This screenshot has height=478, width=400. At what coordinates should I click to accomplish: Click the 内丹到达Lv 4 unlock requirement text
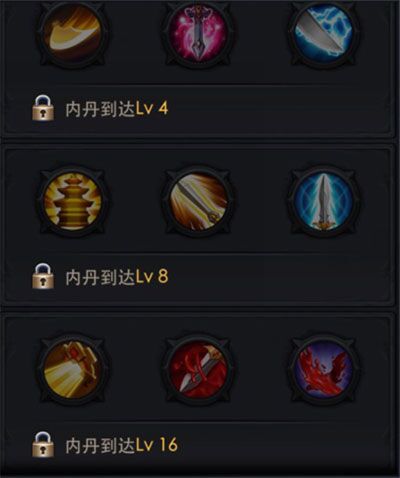point(117,109)
